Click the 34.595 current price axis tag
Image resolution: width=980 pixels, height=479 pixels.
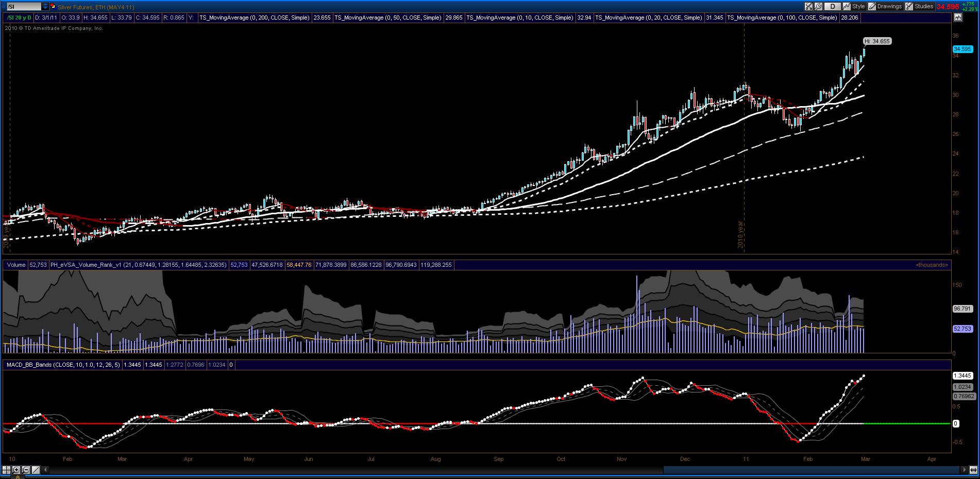962,49
